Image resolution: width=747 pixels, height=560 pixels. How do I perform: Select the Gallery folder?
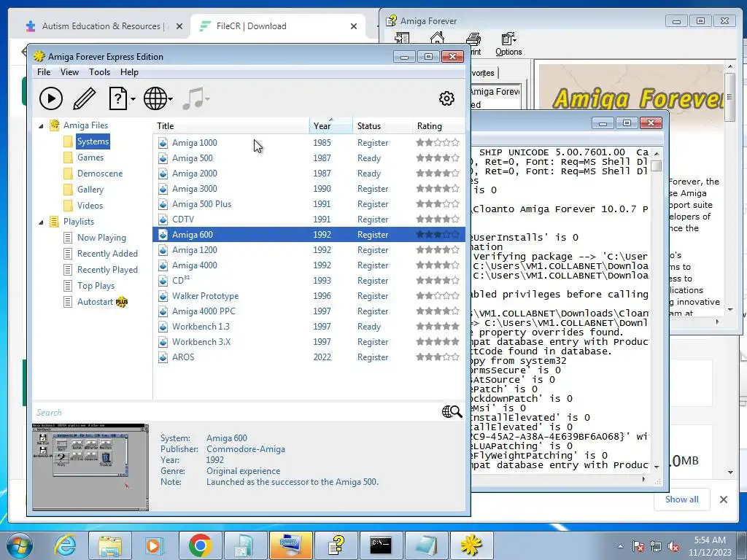click(x=90, y=189)
